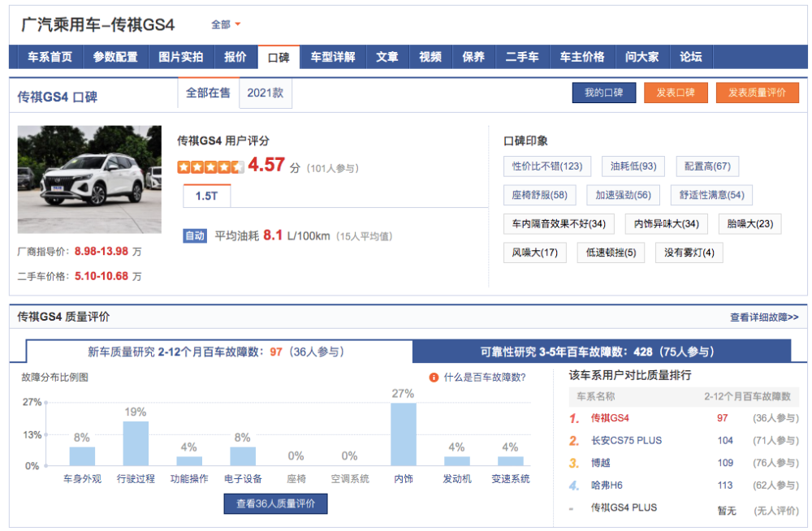Open the 全部 dropdown next to the title
Image resolution: width=812 pixels, height=531 pixels.
pos(226,24)
